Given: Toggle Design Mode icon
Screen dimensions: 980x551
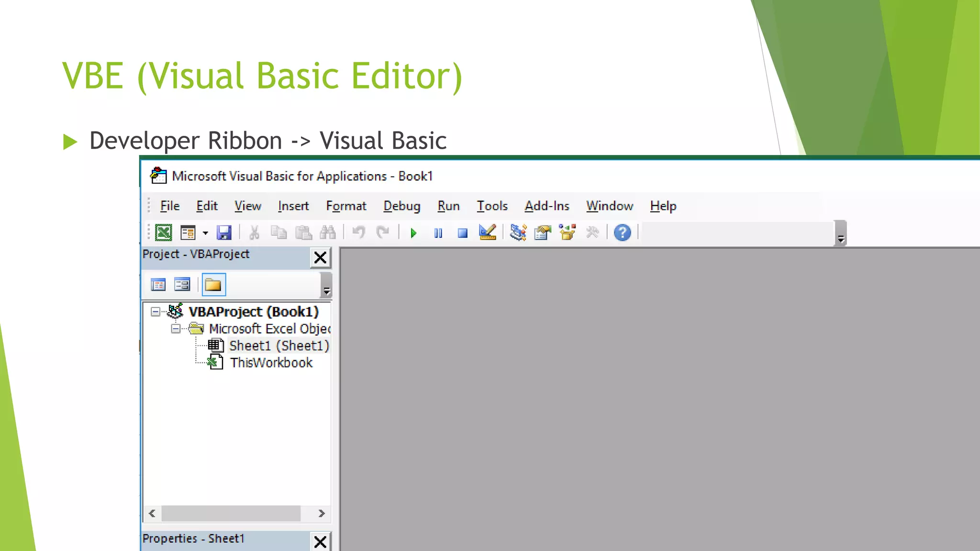Looking at the screenshot, I should [488, 233].
